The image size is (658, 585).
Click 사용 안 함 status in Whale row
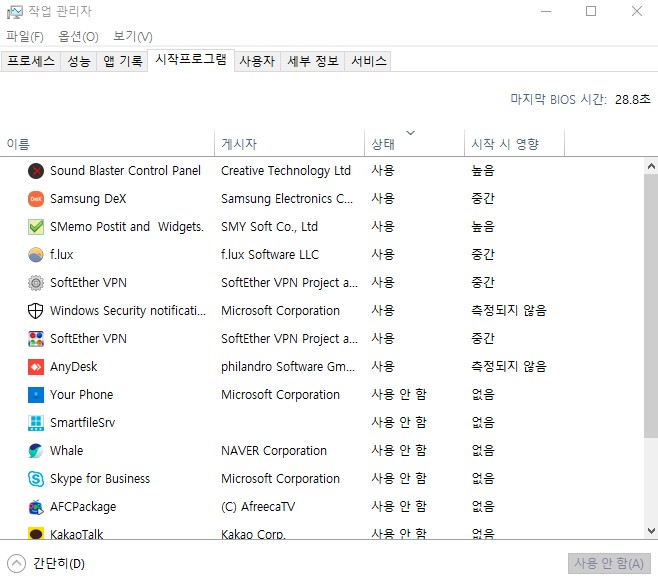tap(399, 451)
